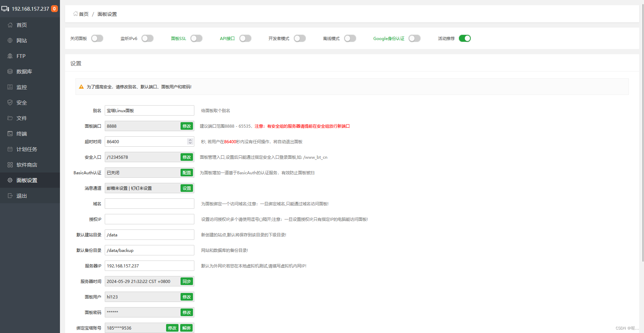This screenshot has height=333, width=644.
Task: Click the Security shield icon
Action: 10,102
